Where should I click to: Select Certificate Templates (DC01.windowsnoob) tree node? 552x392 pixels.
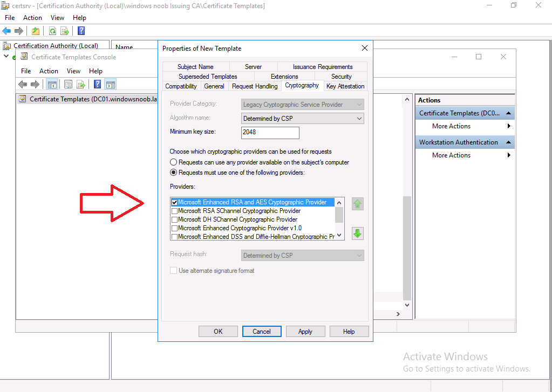point(93,99)
